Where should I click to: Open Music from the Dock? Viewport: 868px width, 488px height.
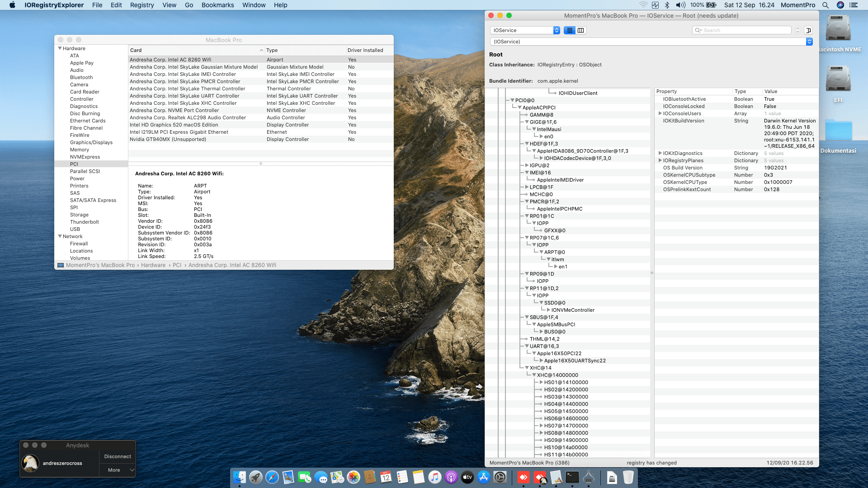435,477
